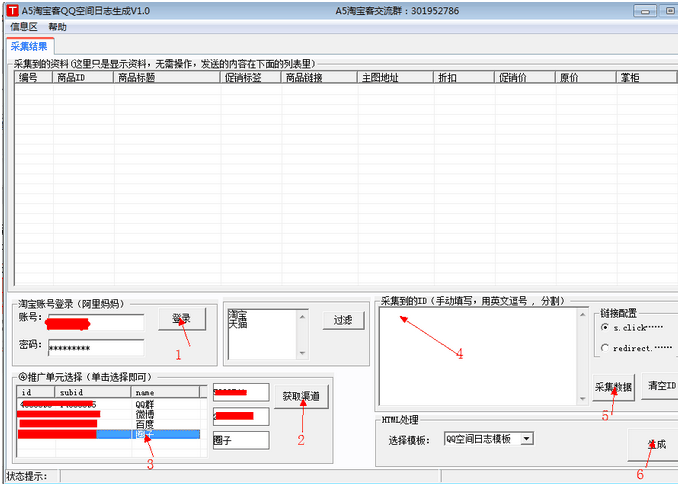Image resolution: width=678 pixels, height=484 pixels.
Task: Click the 掌柜 column header
Action: click(x=646, y=77)
